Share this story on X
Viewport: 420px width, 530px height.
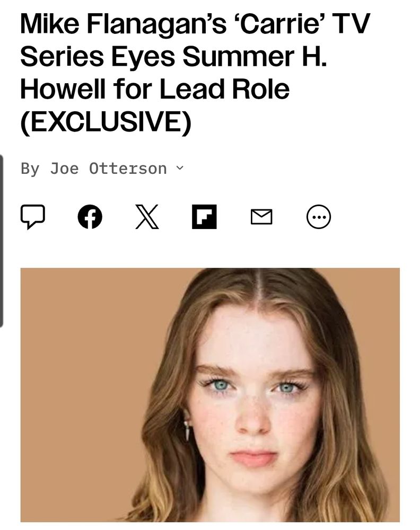[147, 217]
